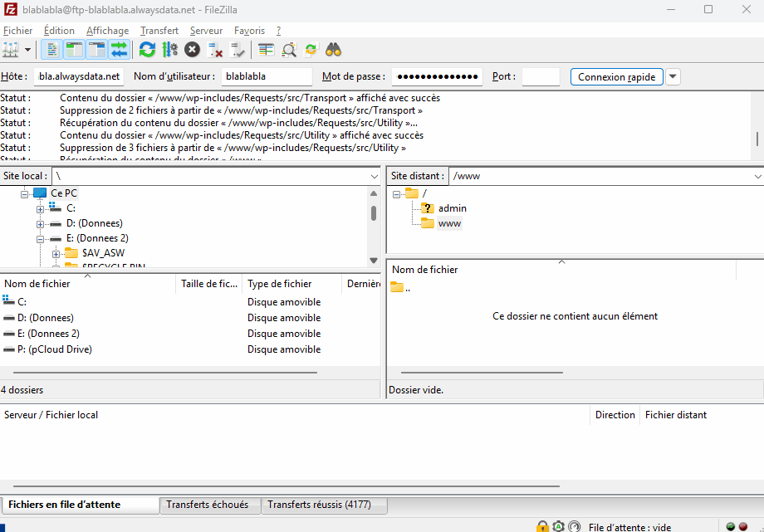Expand the C: drive tree node
This screenshot has height=532, width=764.
[x=41, y=209]
